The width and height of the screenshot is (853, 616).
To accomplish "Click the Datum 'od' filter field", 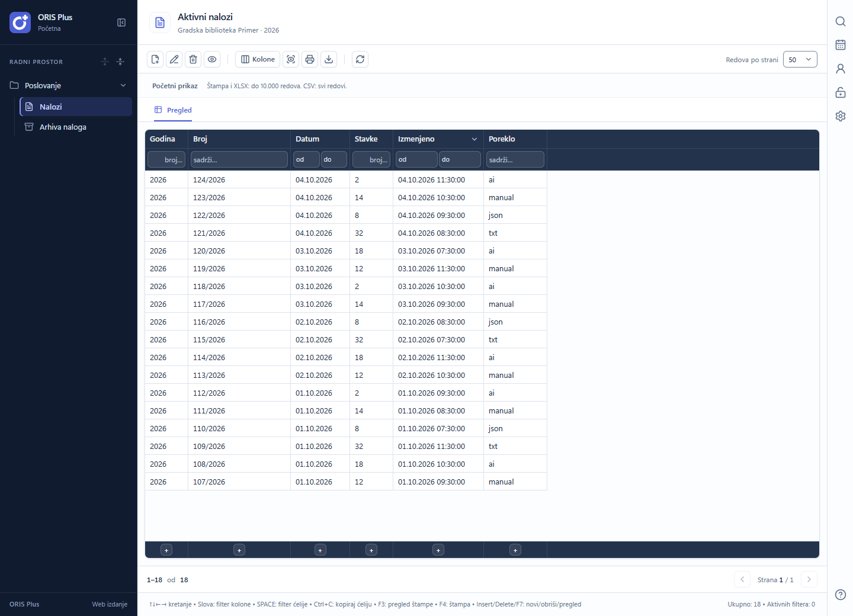I will click(x=306, y=159).
